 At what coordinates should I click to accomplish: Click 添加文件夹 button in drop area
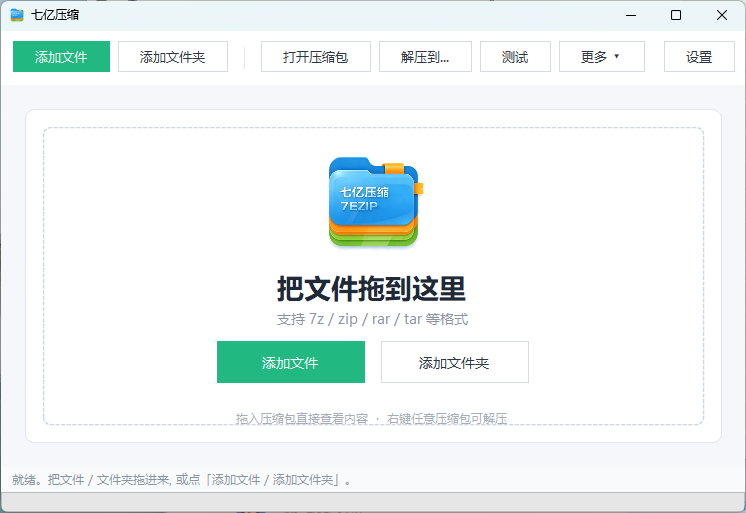(454, 362)
